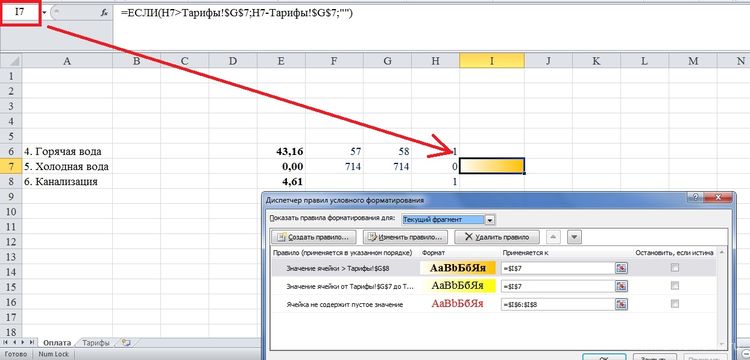Click Создать правило button
The width and height of the screenshot is (750, 360).
[x=315, y=237]
